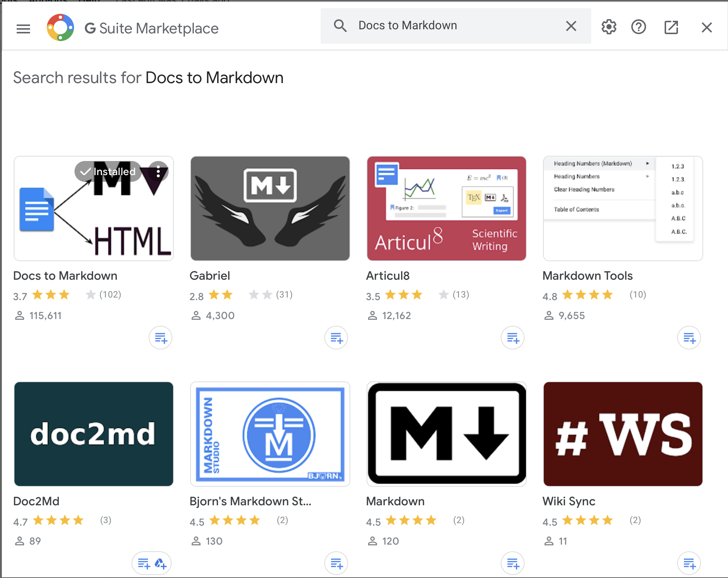Screen dimensions: 728x578
Task: Click the Docs to Markdown title link
Action: click(65, 276)
